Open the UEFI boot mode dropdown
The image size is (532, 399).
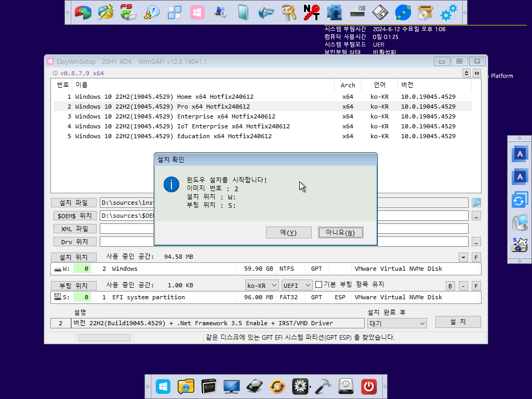(297, 285)
